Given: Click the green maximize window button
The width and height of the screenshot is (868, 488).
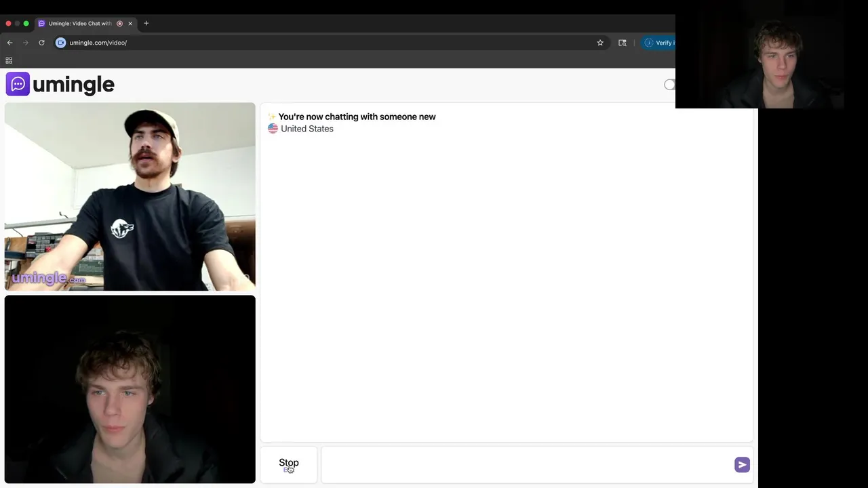Looking at the screenshot, I should [26, 24].
